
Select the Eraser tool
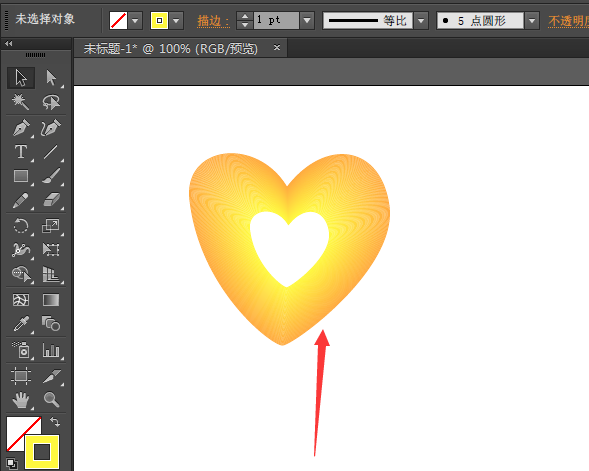pos(51,200)
